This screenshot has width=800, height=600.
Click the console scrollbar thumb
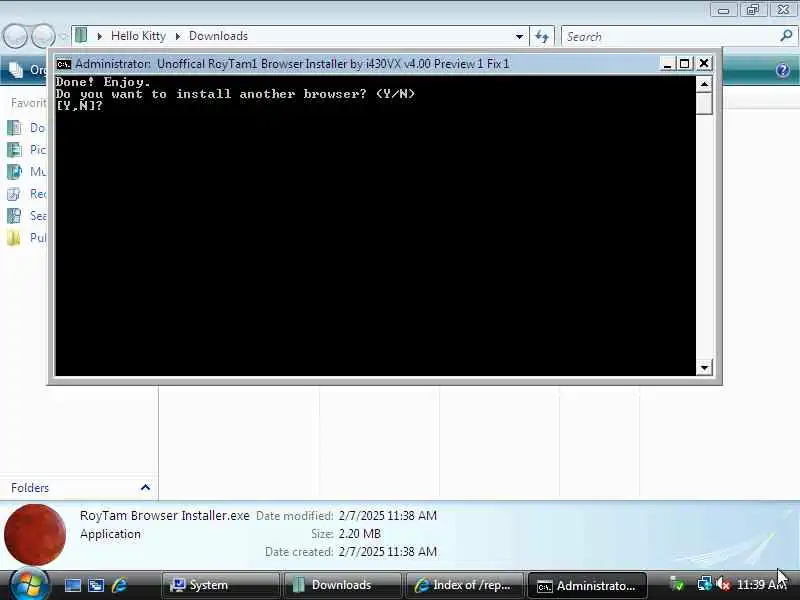(x=704, y=103)
